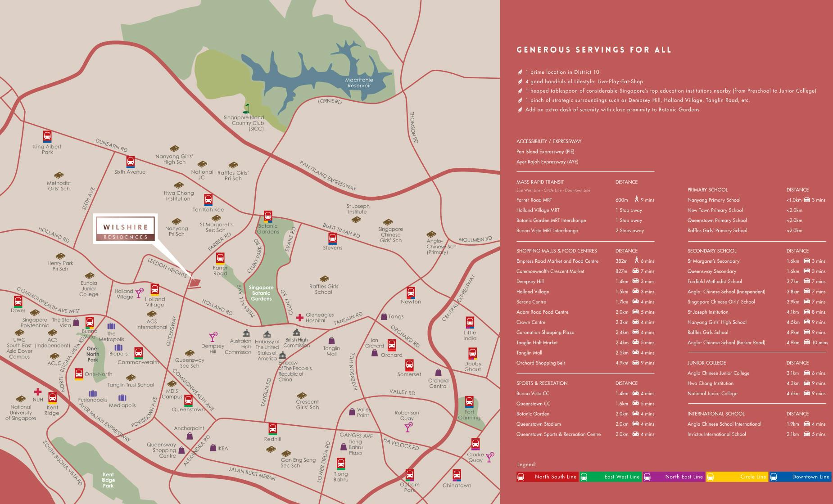Click the Newton MRT station icon
The width and height of the screenshot is (833, 504).
(411, 292)
